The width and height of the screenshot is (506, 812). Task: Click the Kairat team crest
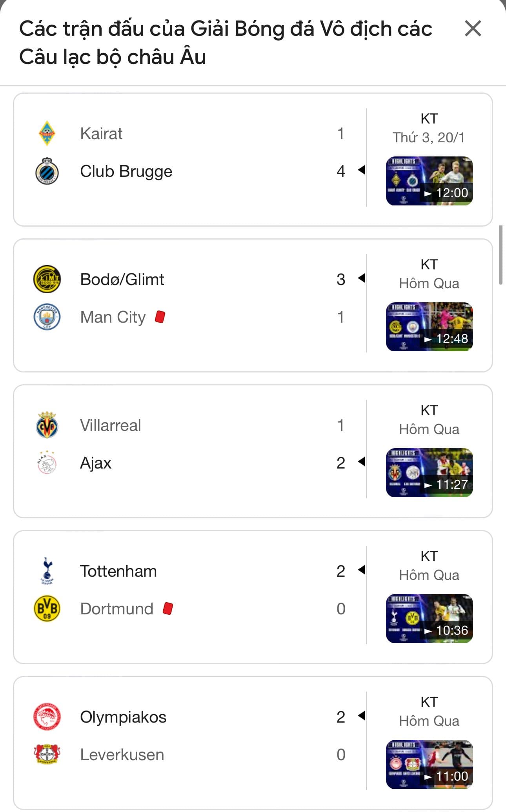(x=47, y=133)
